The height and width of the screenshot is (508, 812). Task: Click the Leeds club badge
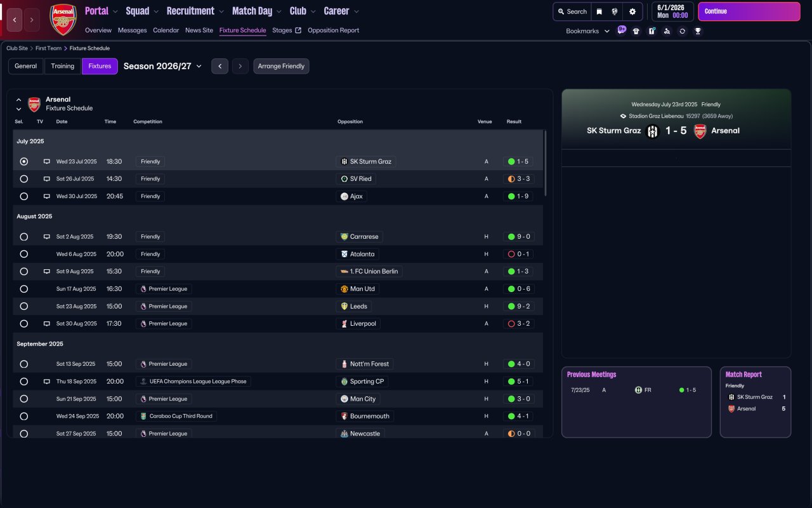tap(344, 306)
